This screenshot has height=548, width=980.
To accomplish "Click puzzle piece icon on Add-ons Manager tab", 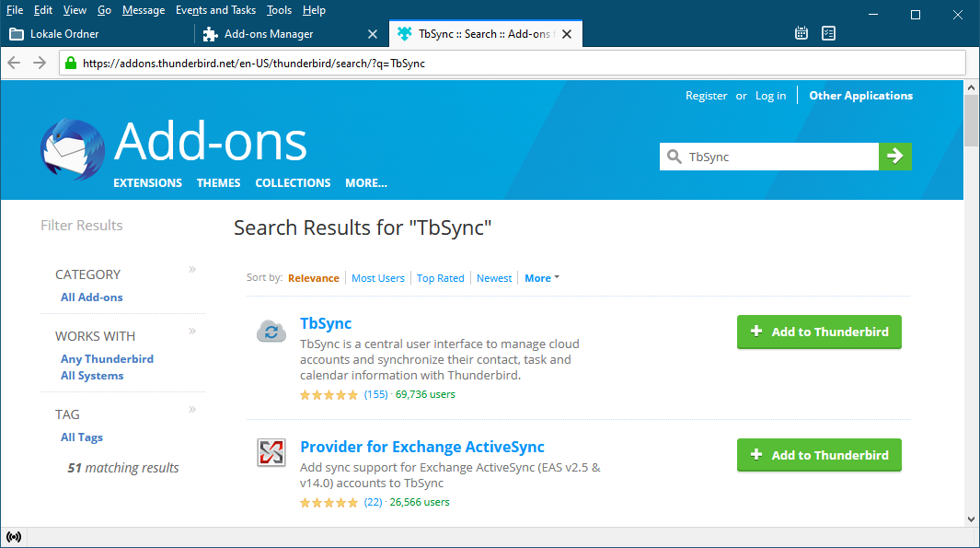I will coord(211,34).
